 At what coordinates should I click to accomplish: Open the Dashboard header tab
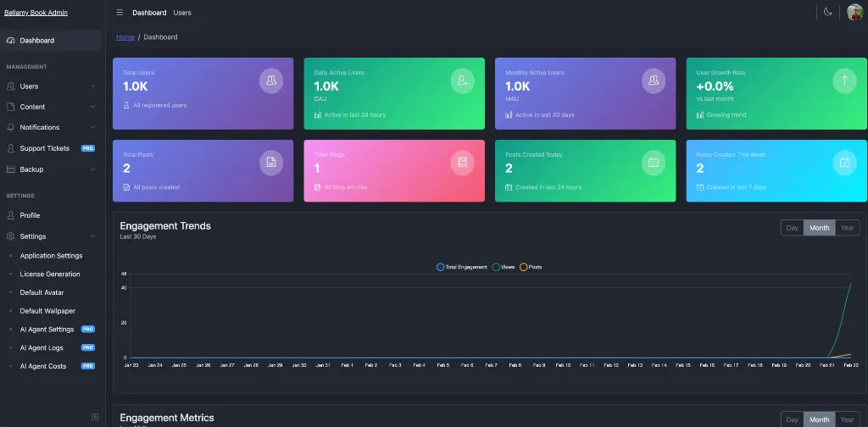(149, 12)
